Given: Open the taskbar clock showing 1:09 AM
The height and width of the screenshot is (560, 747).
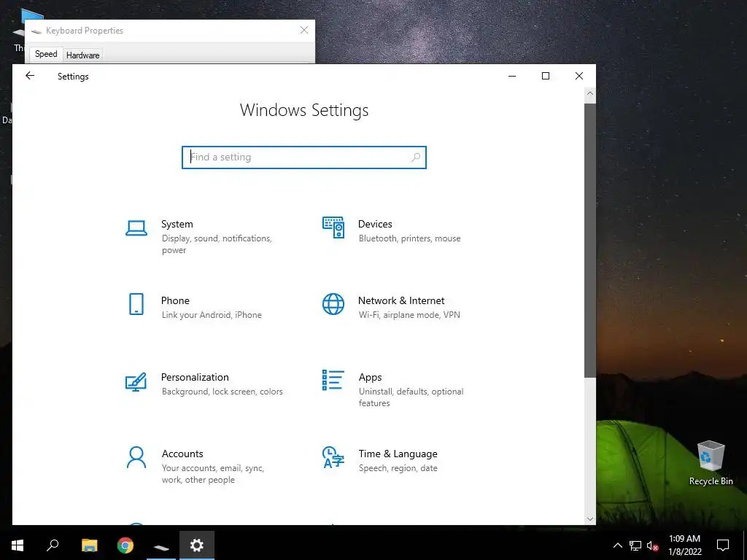Looking at the screenshot, I should point(684,545).
